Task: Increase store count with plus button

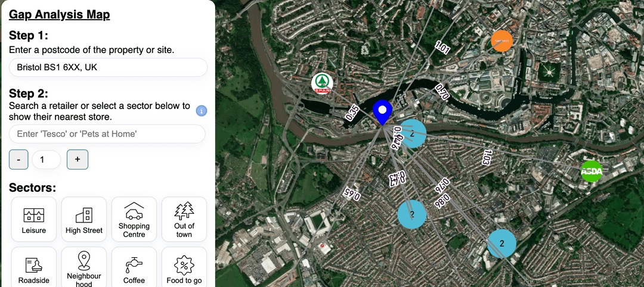Action: coord(77,160)
